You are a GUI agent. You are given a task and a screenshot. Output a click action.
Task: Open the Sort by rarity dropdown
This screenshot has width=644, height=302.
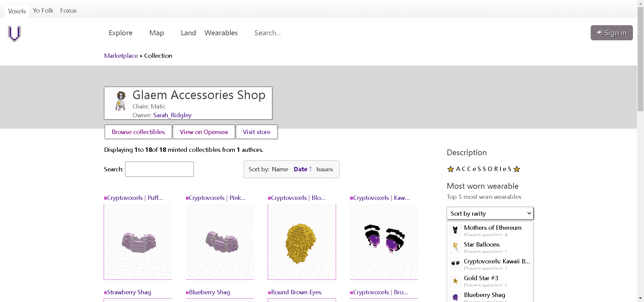(x=490, y=213)
